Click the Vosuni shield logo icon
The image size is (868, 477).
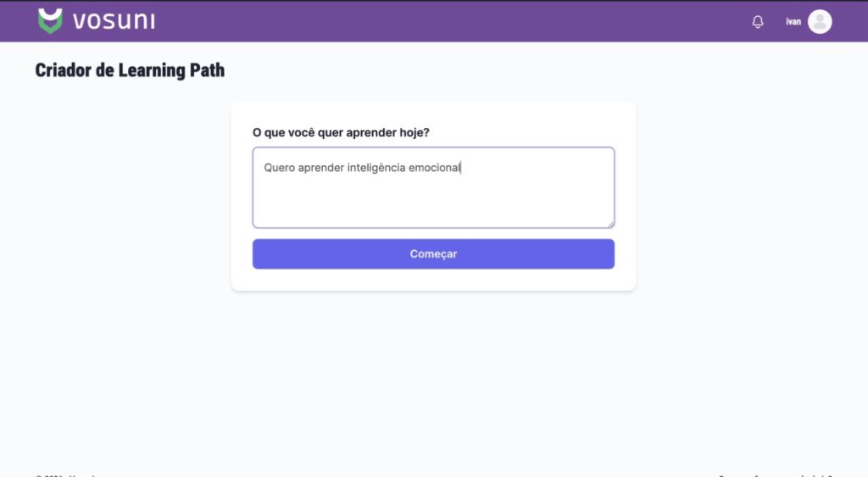point(51,21)
